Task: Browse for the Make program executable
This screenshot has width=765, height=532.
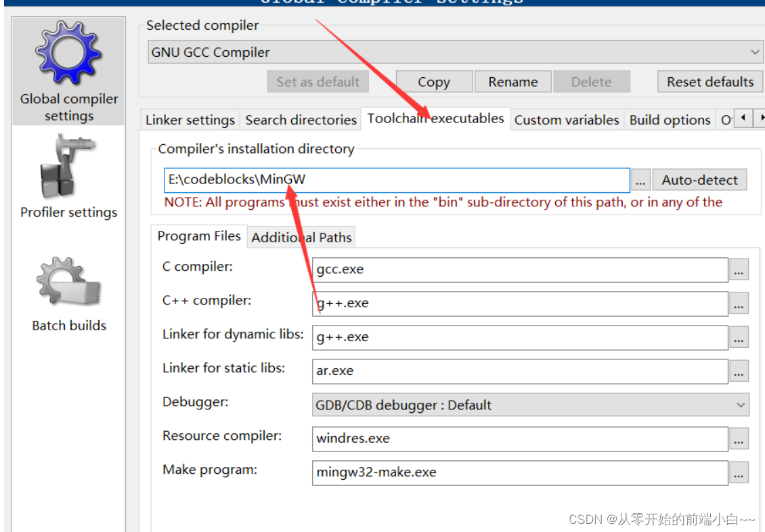Action: click(x=739, y=472)
